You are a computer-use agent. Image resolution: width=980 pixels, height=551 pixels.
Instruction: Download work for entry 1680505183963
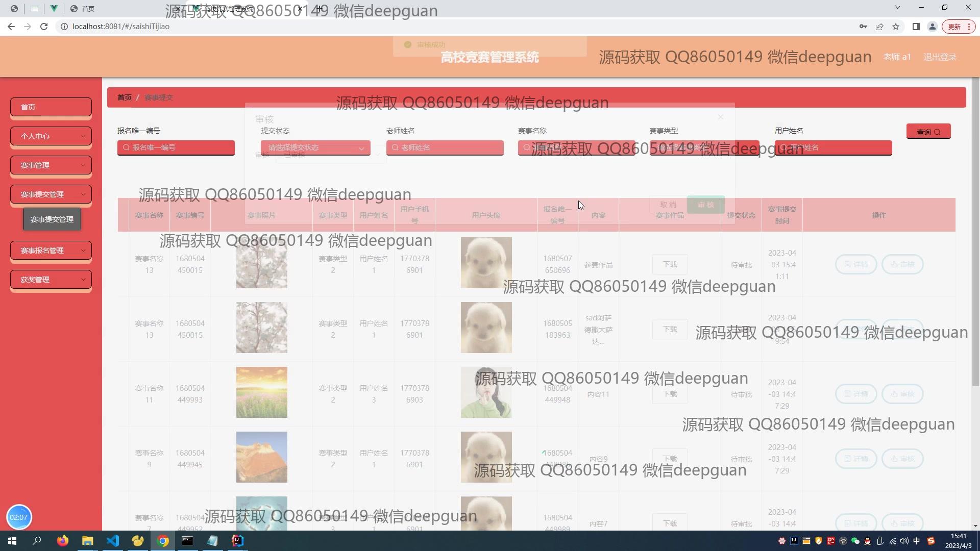click(x=670, y=329)
